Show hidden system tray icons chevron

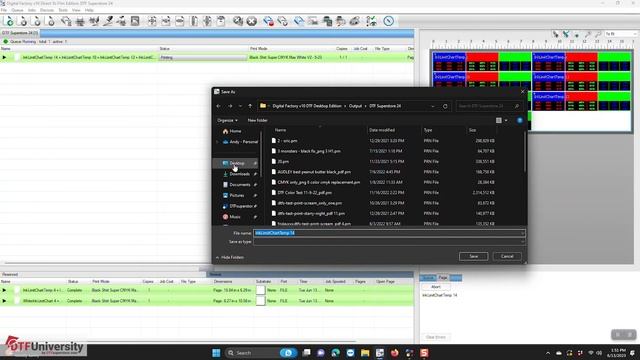click(x=548, y=353)
